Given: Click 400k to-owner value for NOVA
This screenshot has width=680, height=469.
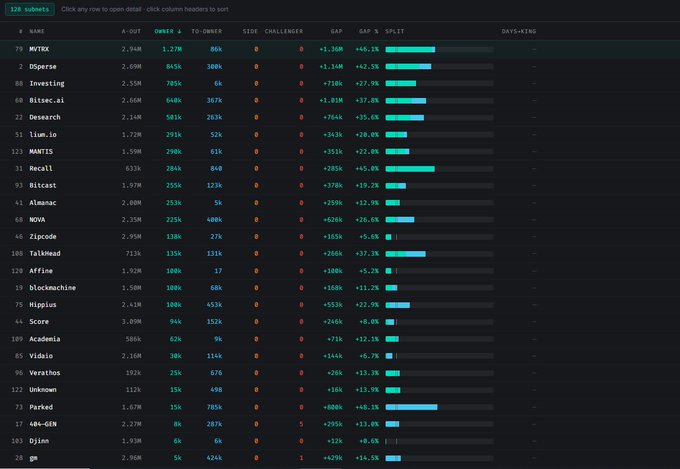Looking at the screenshot, I should (214, 220).
